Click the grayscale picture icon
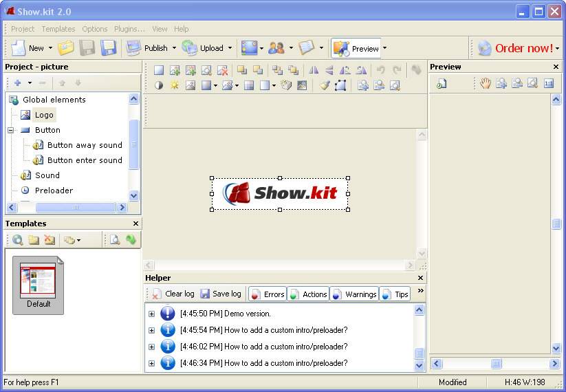Viewport: 566px width, 392px height. (x=191, y=85)
